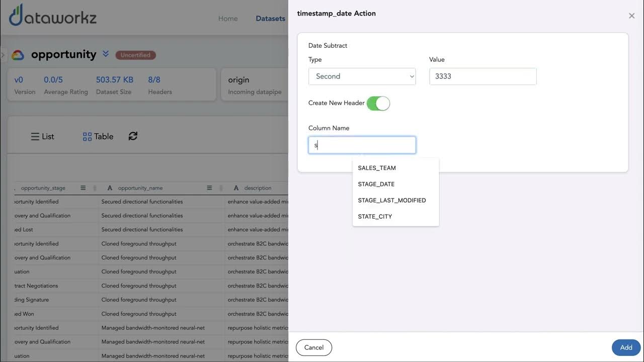Click the Value field containing 3333

(x=483, y=76)
